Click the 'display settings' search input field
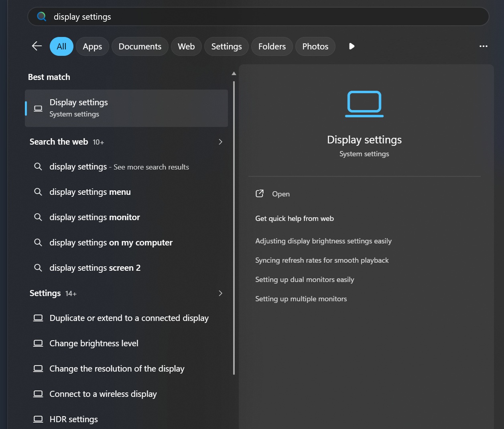This screenshot has height=429, width=504. [x=258, y=16]
